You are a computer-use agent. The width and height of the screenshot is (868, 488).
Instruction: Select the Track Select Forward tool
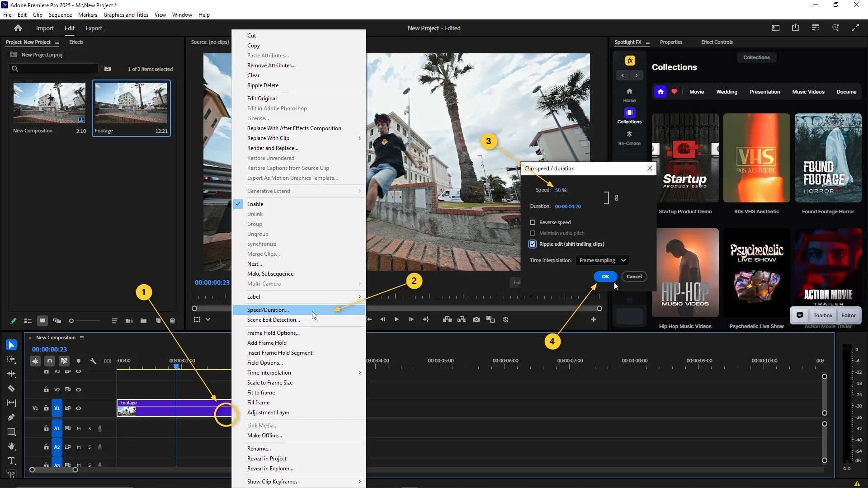coord(11,360)
